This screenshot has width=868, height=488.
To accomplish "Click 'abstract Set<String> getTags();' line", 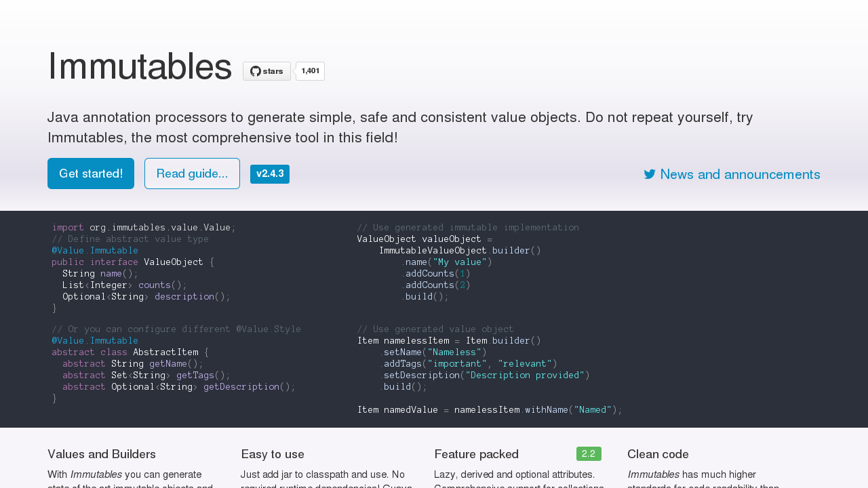I will (x=146, y=375).
